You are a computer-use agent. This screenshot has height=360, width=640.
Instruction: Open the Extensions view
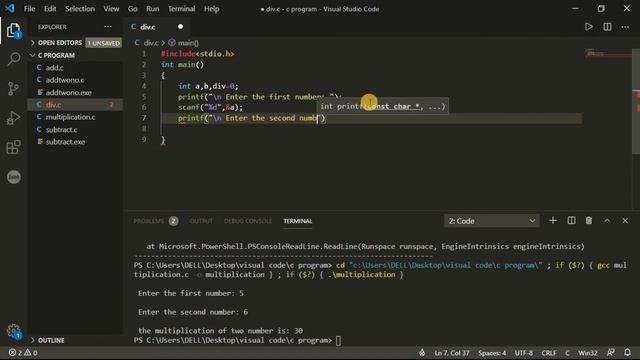[x=13, y=147]
